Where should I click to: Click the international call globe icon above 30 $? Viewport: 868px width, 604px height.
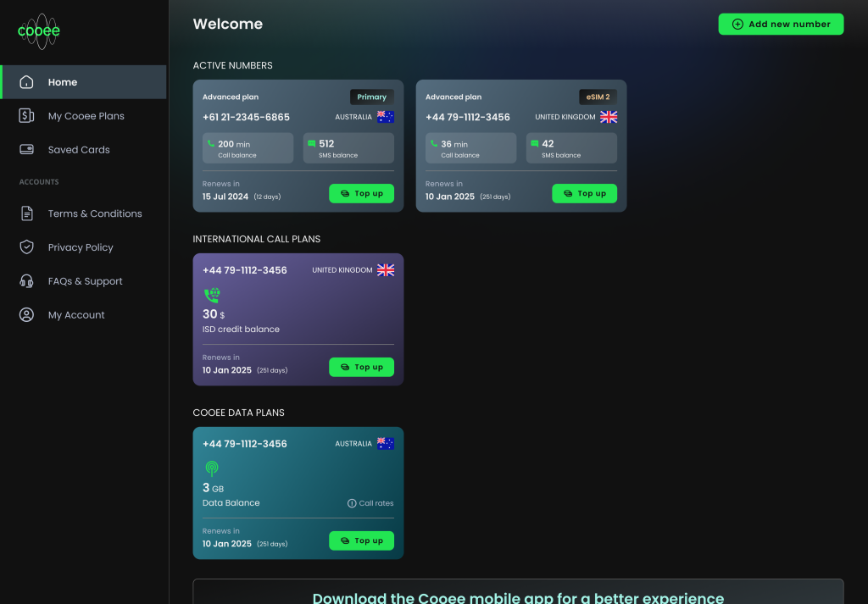point(211,295)
